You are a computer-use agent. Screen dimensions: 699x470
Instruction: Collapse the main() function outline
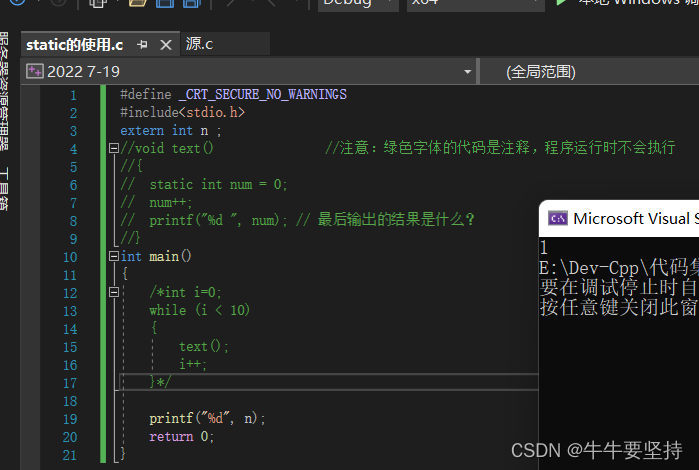coord(113,256)
